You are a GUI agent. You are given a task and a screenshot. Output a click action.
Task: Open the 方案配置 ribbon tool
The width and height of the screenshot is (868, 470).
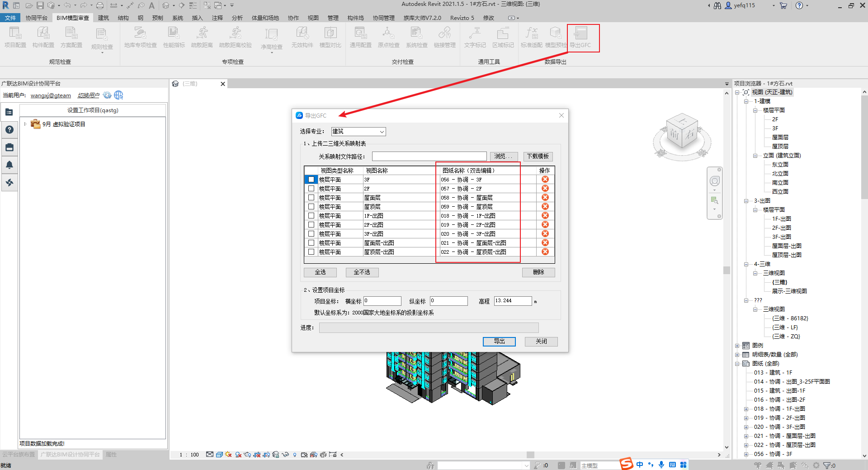[x=71, y=37]
